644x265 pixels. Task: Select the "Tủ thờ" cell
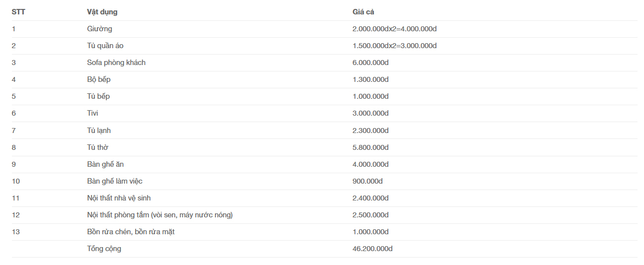click(98, 147)
